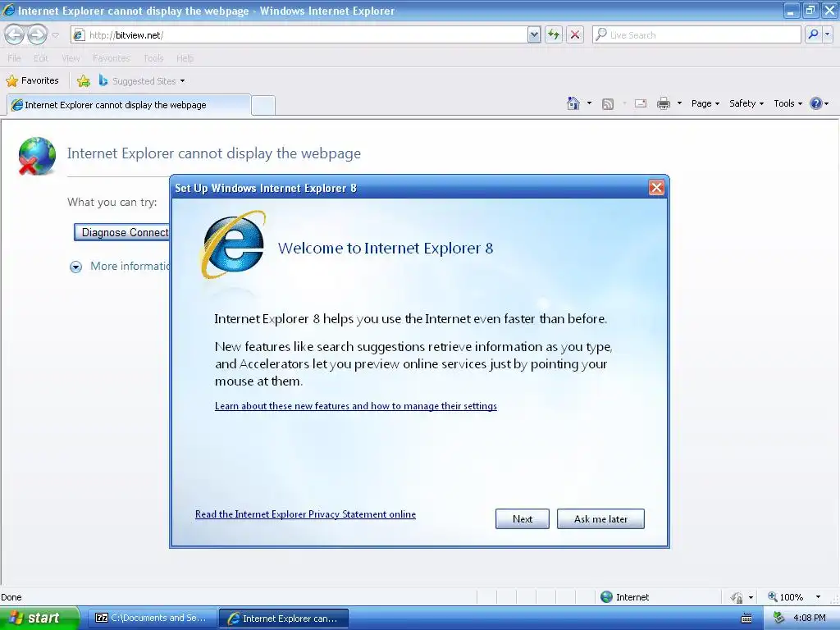Click the Favorites star button

coord(32,81)
